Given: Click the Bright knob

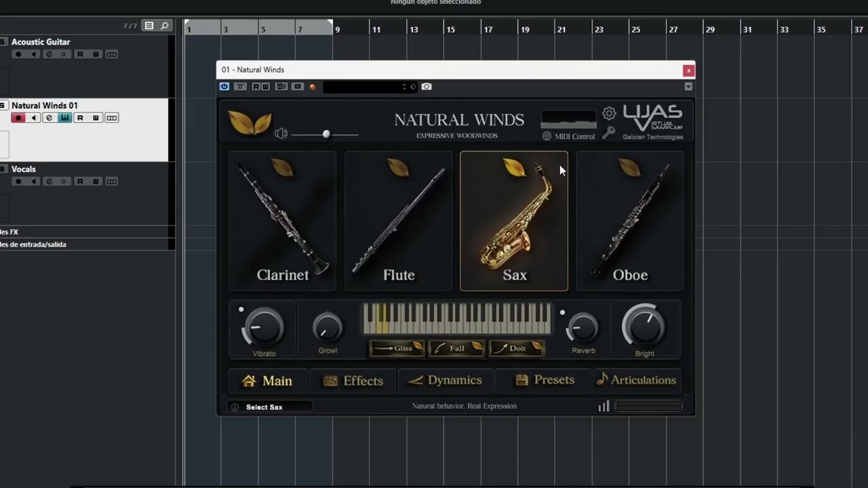Looking at the screenshot, I should tap(644, 325).
